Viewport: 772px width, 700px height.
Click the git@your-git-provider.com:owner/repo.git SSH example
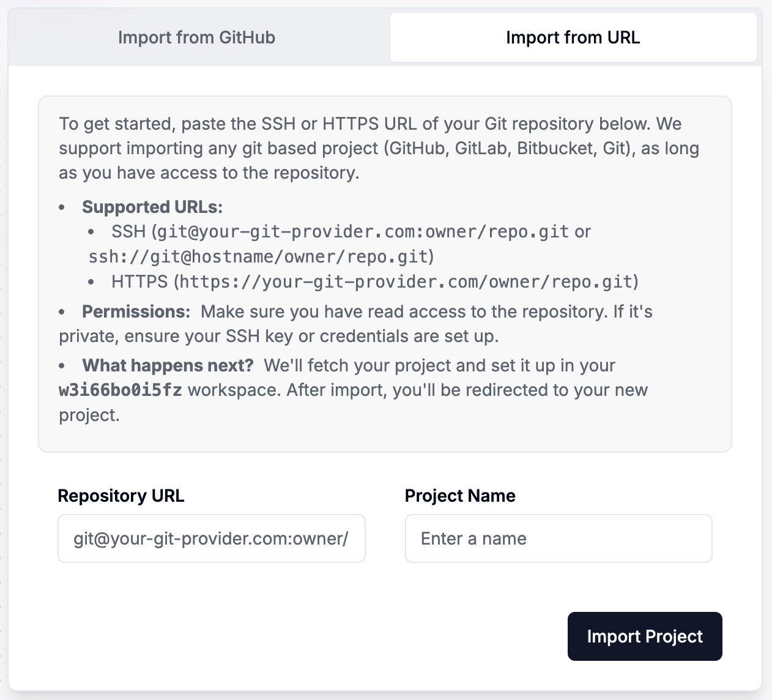pos(363,232)
